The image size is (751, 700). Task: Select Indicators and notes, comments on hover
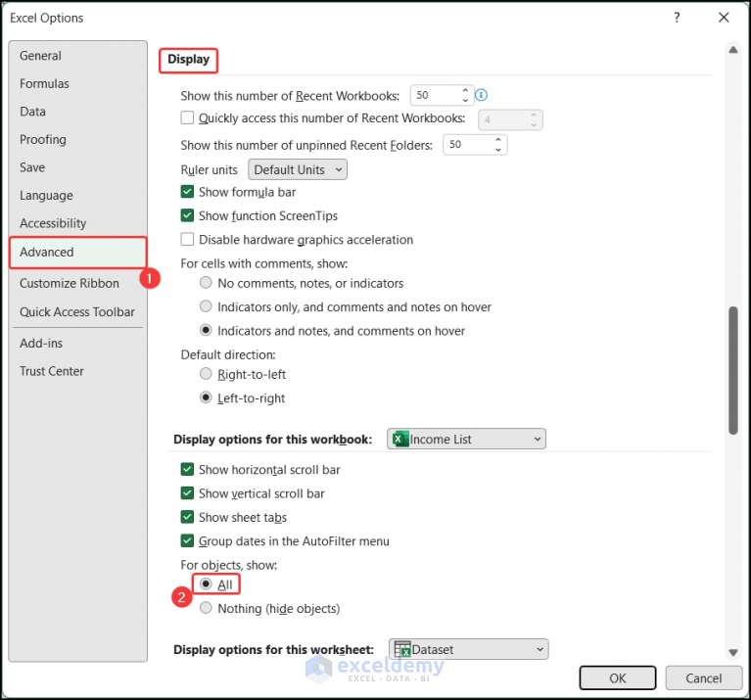[x=206, y=330]
